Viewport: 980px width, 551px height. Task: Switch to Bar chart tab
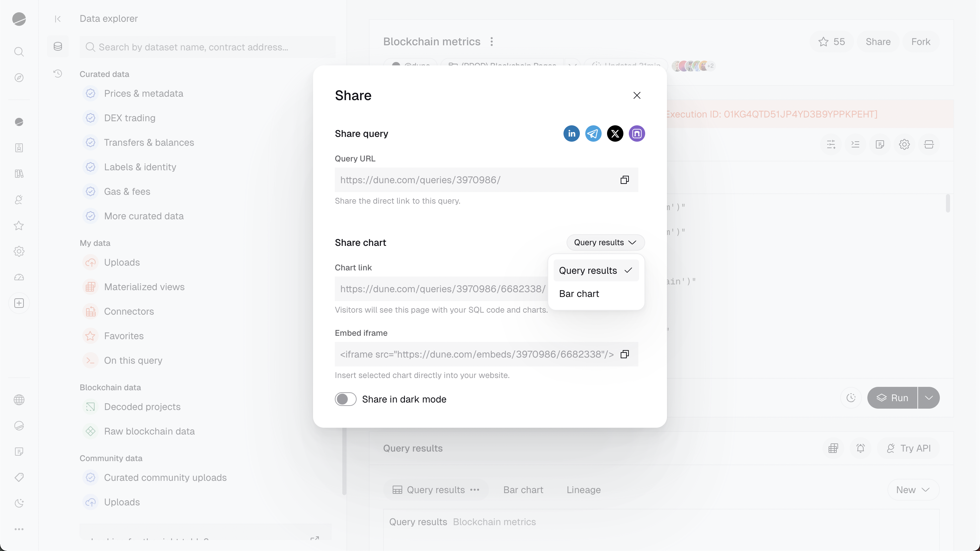point(523,490)
